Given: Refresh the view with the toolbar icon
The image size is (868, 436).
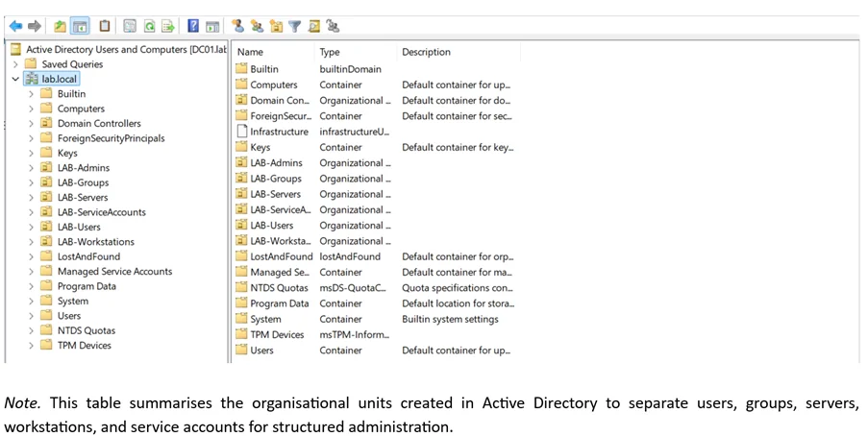Looking at the screenshot, I should coord(149,26).
